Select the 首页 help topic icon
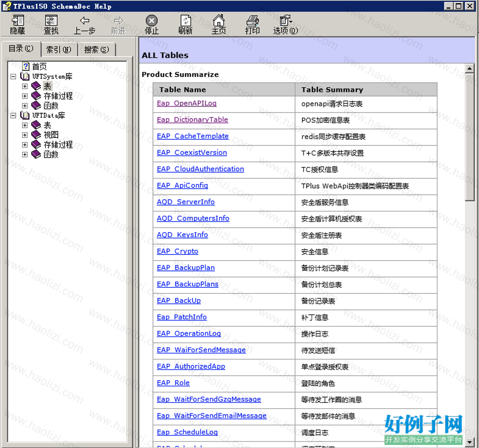 [26, 66]
